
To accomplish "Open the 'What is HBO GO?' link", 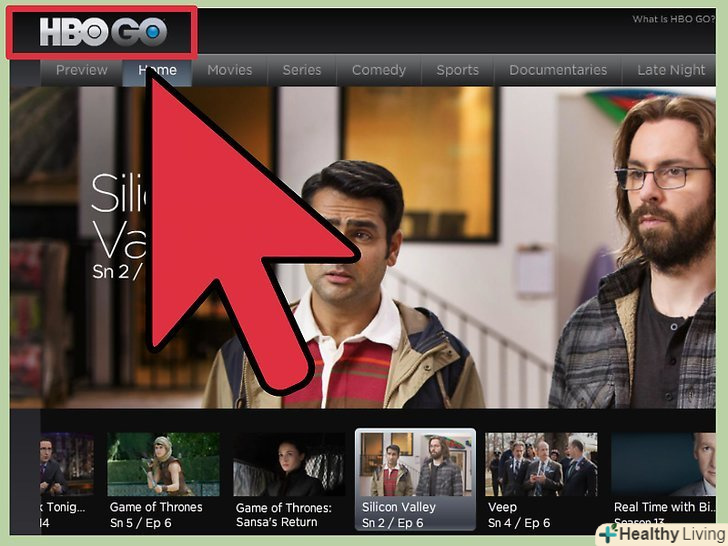I will (674, 19).
